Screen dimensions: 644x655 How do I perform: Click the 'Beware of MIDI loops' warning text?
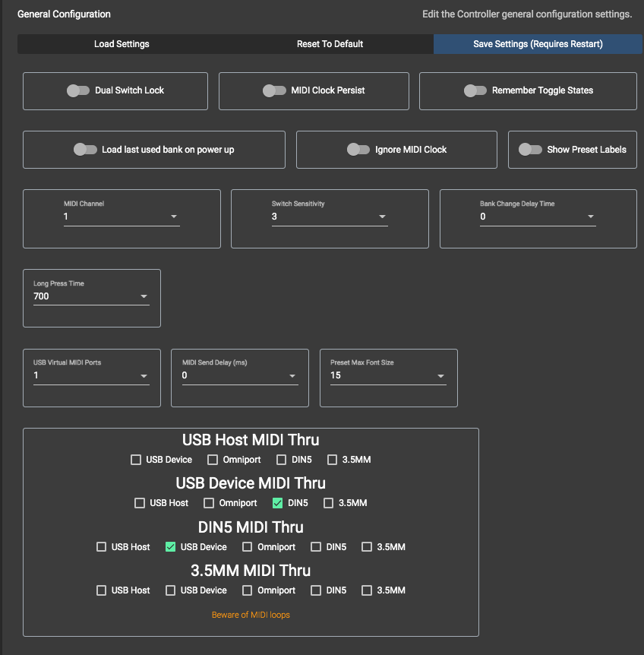pos(251,615)
